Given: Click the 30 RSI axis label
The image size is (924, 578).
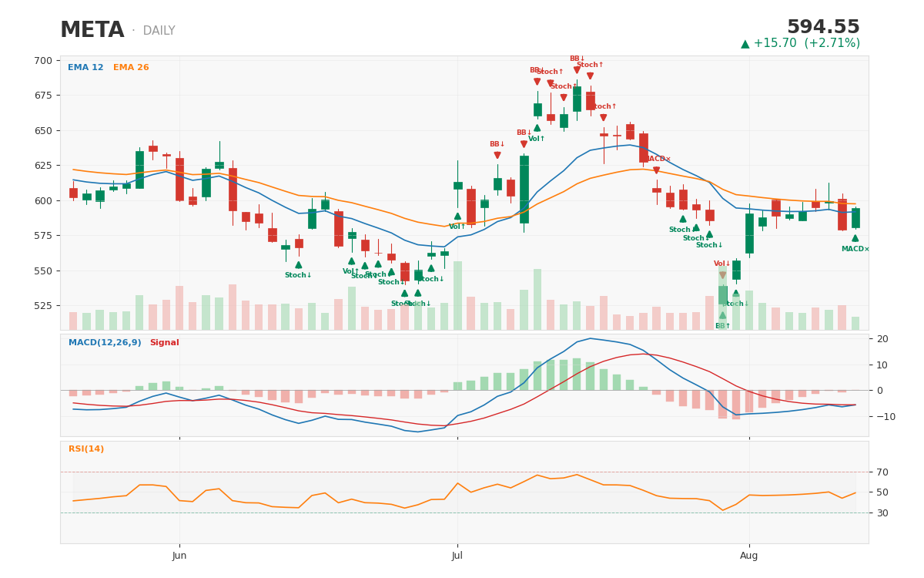Looking at the screenshot, I should click(x=882, y=513).
